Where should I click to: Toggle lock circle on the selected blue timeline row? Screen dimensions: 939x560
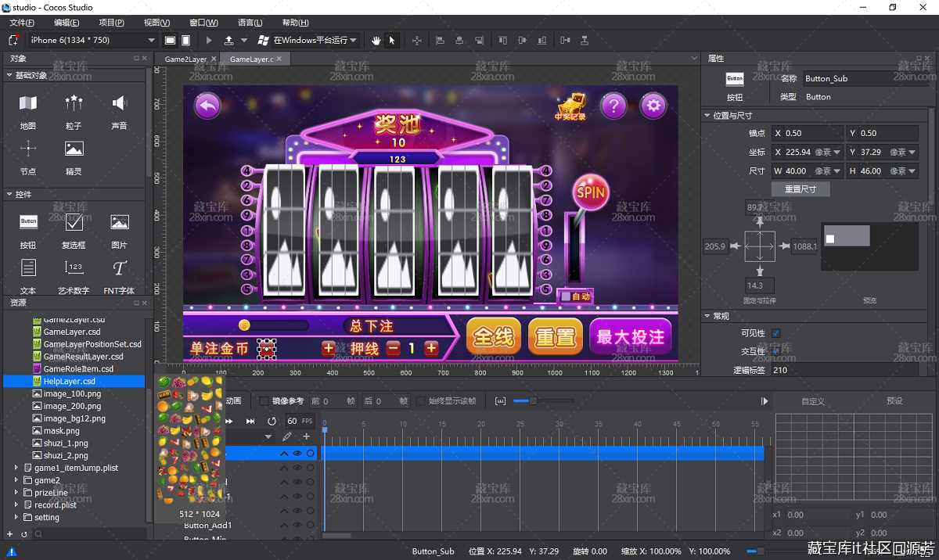point(310,453)
